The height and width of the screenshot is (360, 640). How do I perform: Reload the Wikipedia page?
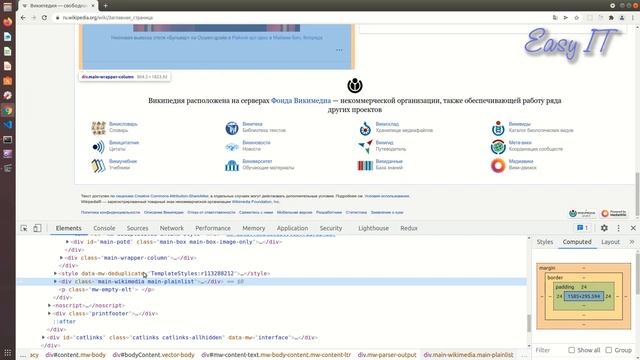44,18
